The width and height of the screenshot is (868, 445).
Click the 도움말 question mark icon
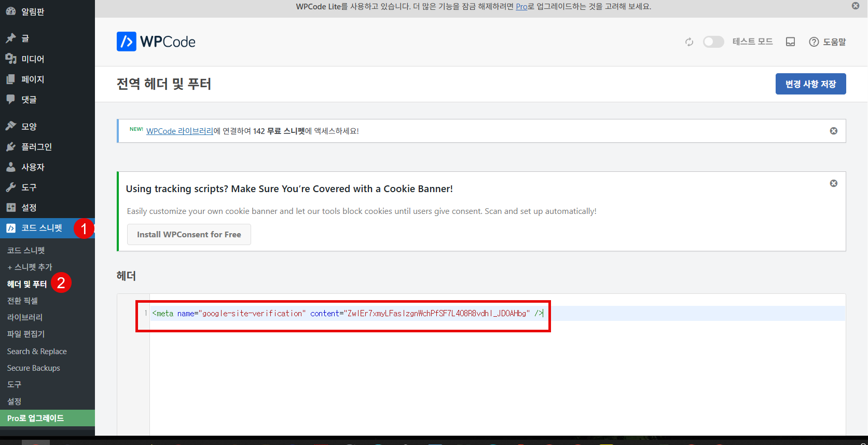point(814,42)
